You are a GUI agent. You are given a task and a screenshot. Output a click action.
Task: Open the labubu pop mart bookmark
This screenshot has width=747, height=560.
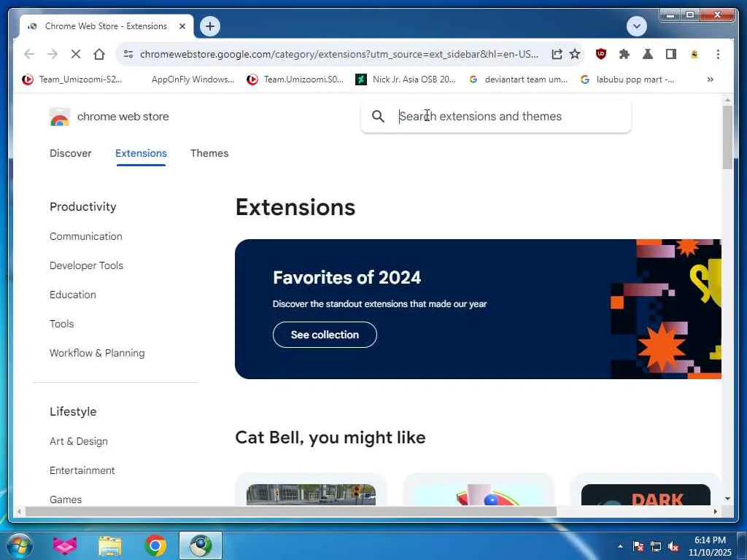[x=627, y=79]
